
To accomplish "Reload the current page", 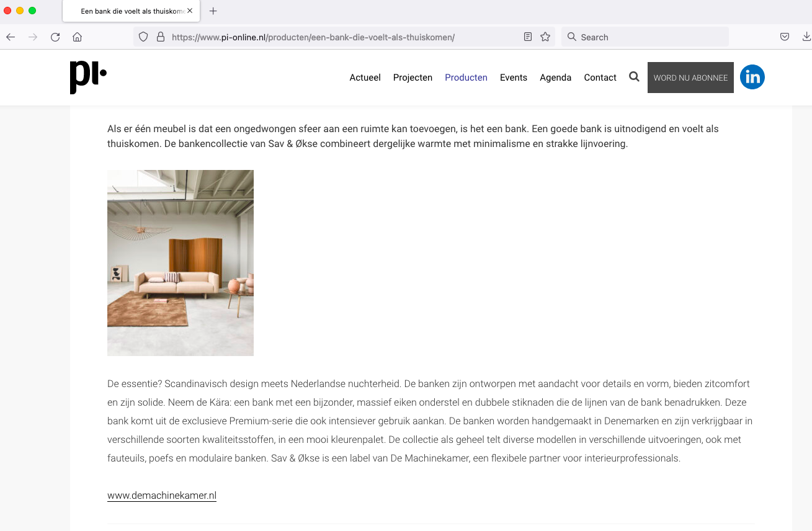I will point(55,37).
